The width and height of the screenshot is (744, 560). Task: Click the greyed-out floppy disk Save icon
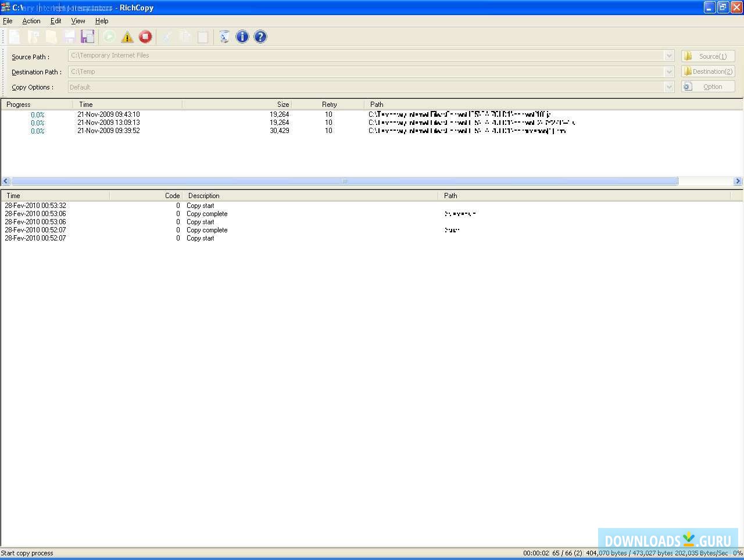tap(69, 37)
